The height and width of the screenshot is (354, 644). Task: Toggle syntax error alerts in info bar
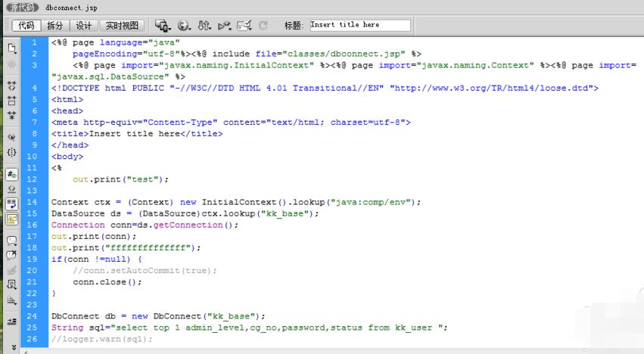click(11, 219)
